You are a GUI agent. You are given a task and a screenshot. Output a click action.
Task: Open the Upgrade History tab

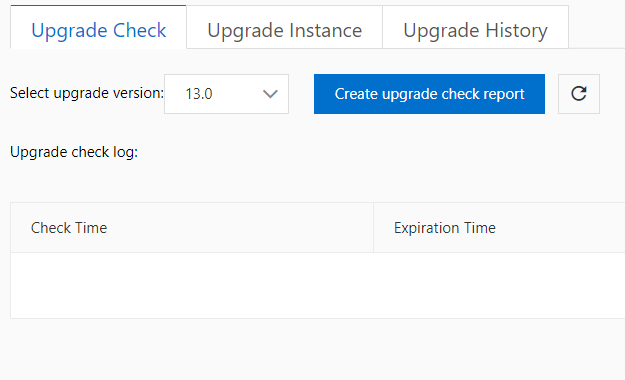[475, 27]
